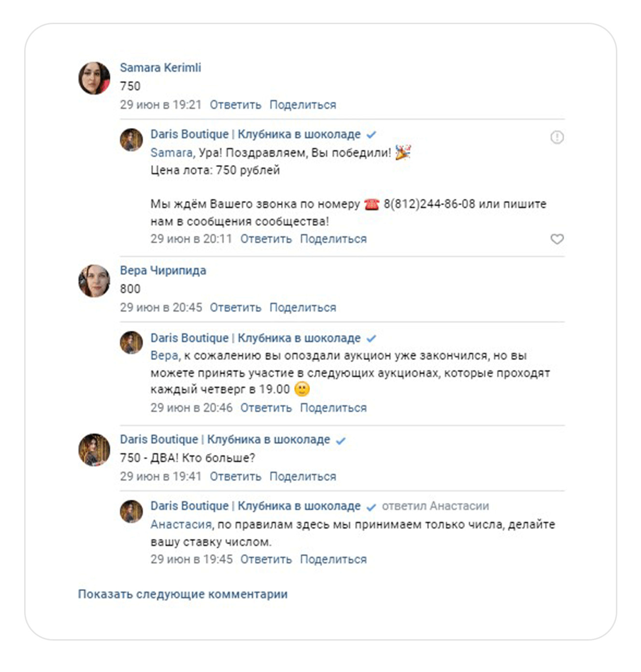Open Вера Чирипида profile name link
641x672 pixels.
163,270
